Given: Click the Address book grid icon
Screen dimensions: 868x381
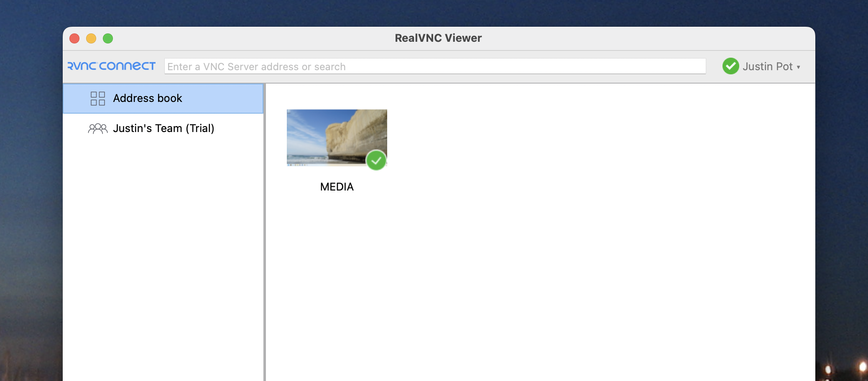Looking at the screenshot, I should pyautogui.click(x=98, y=99).
